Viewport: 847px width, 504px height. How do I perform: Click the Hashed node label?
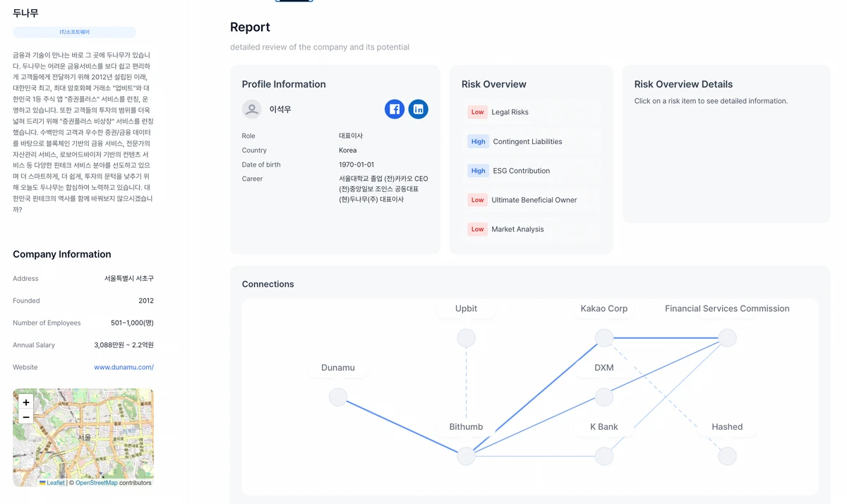click(727, 427)
